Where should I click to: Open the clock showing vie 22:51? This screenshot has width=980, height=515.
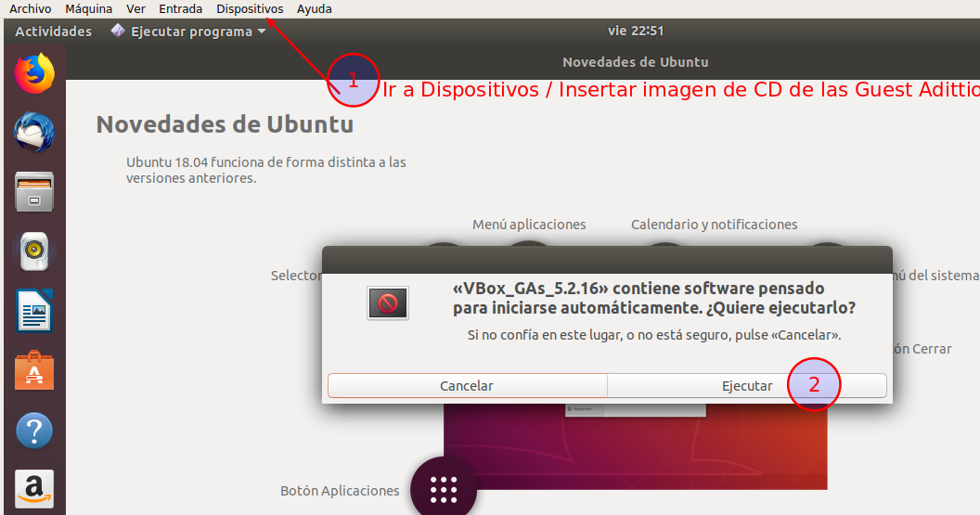(636, 31)
